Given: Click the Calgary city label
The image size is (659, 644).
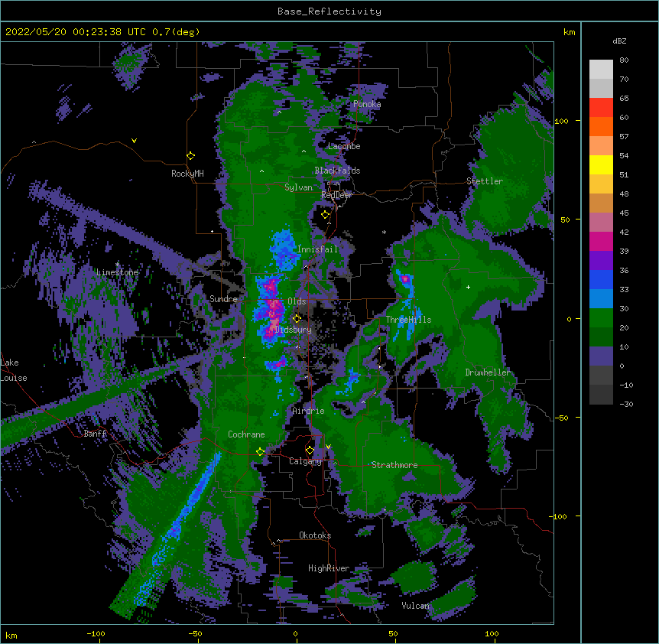Looking at the screenshot, I should tap(305, 461).
